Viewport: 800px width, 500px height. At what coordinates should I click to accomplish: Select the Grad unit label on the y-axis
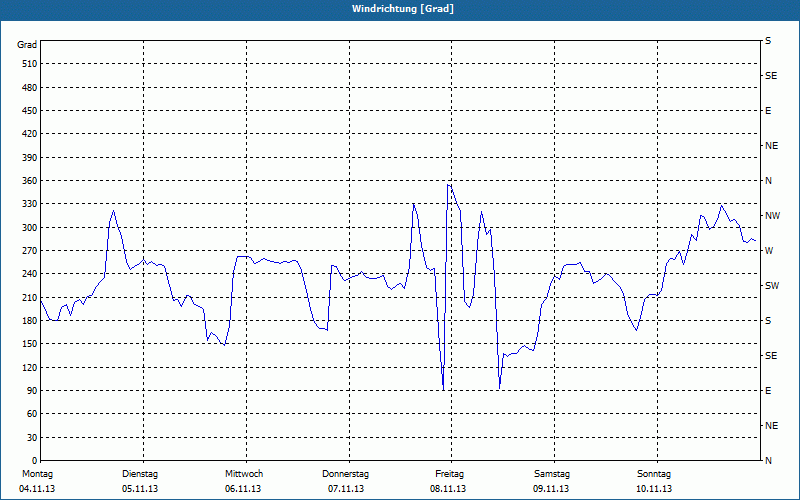pos(27,45)
